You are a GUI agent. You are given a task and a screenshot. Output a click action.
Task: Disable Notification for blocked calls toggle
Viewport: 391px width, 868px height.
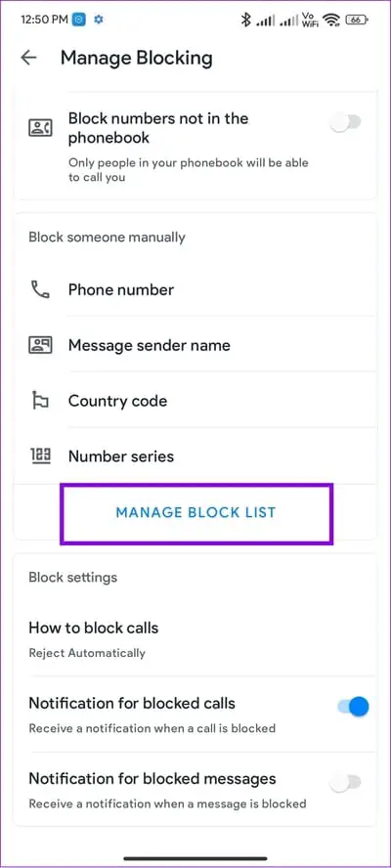point(353,707)
